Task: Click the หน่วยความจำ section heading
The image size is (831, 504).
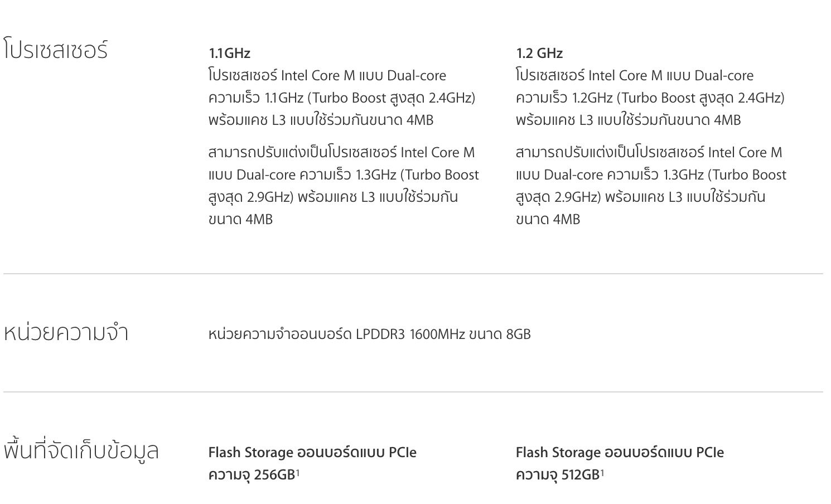Action: tap(66, 333)
